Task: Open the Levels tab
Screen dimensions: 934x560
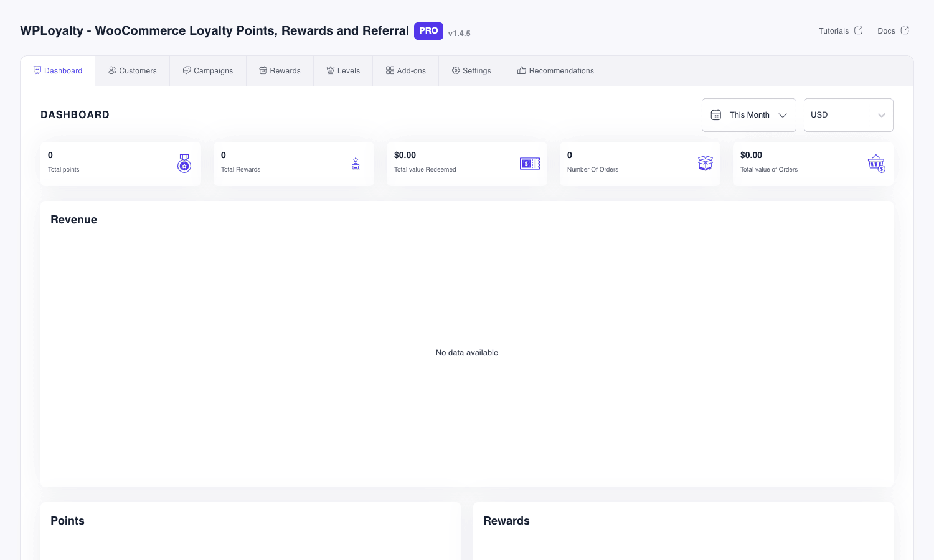Action: click(x=343, y=71)
